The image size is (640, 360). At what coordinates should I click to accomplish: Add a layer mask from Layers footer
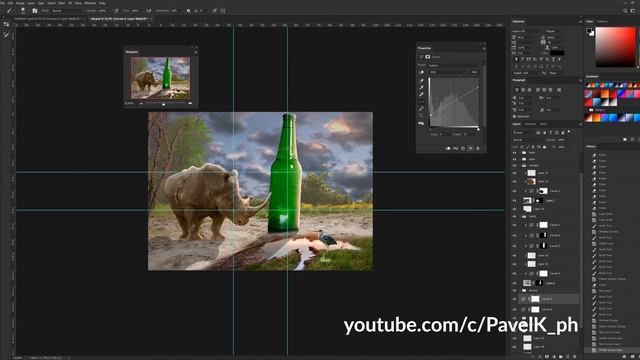pos(547,356)
